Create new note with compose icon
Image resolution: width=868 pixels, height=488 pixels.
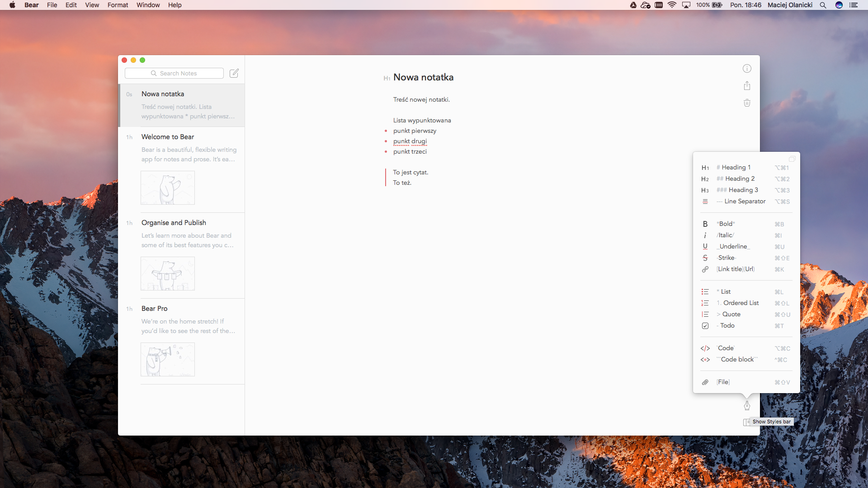(234, 73)
